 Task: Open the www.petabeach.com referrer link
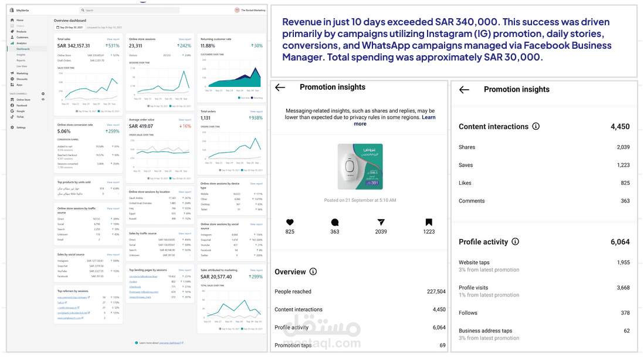(x=69, y=318)
